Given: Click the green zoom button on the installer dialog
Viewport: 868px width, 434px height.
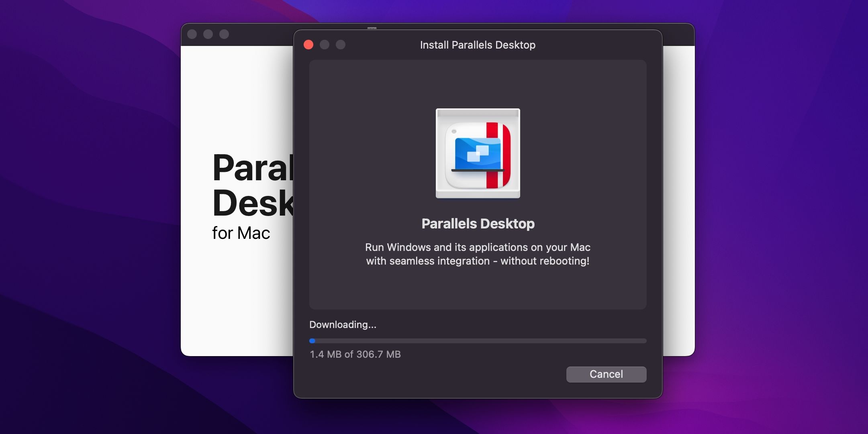Looking at the screenshot, I should pos(341,45).
